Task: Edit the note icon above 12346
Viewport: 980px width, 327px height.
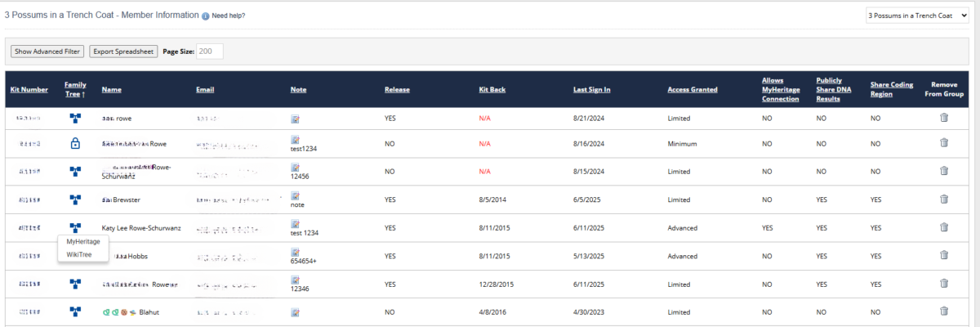Action: point(295,279)
